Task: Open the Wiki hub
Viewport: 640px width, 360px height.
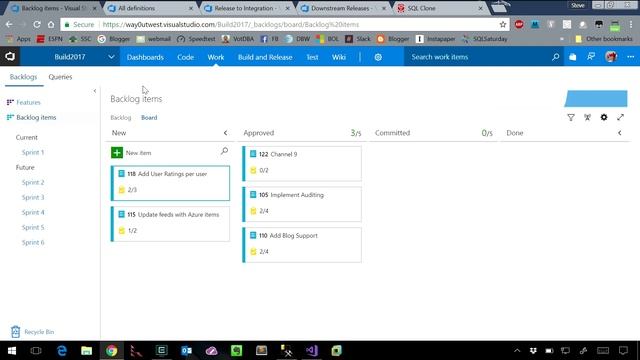Action: pyautogui.click(x=339, y=57)
